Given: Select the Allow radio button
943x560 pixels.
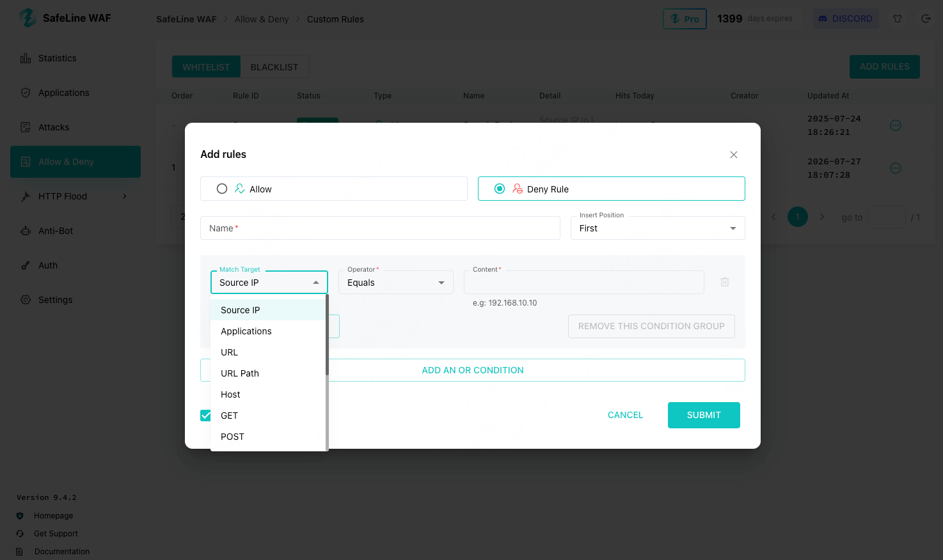Looking at the screenshot, I should (222, 189).
